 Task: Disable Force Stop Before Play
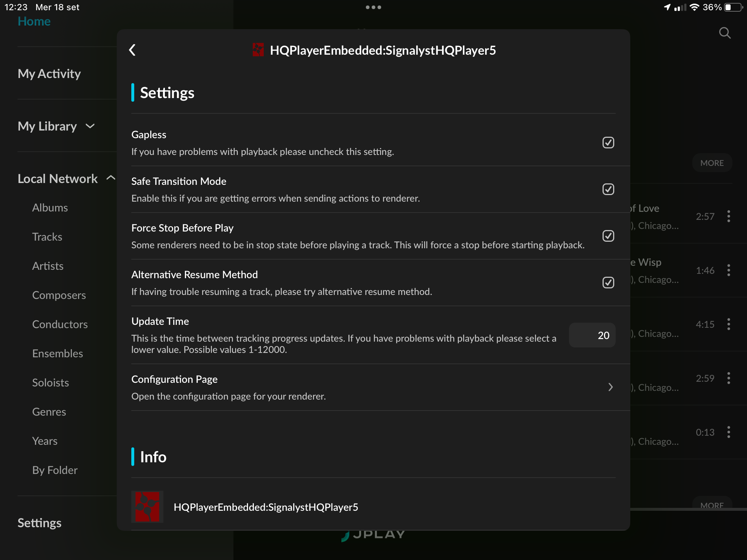(x=608, y=236)
